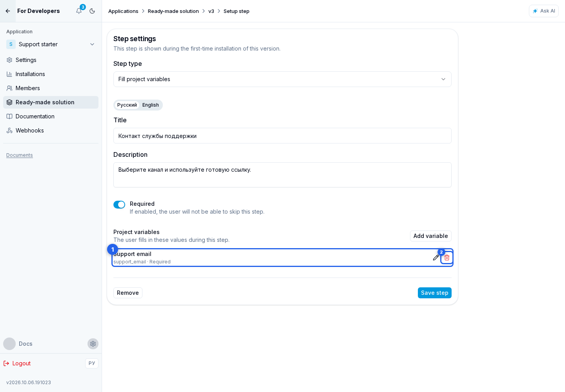565x392 pixels.
Task: Click the S application badge icon
Action: coord(11,44)
